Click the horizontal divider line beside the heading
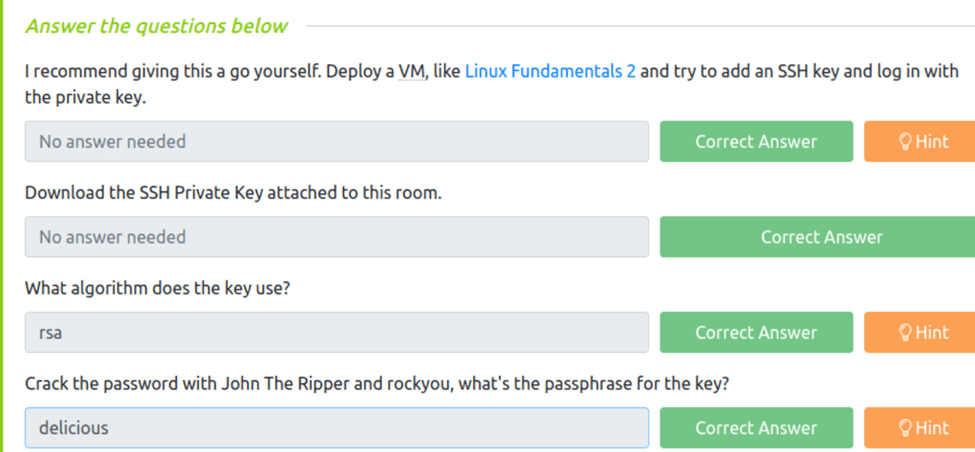 640,26
